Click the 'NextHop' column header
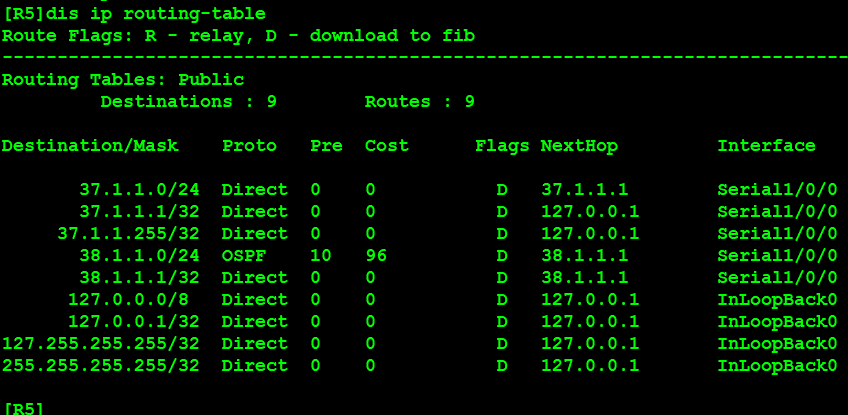848x415 pixels. click(579, 146)
